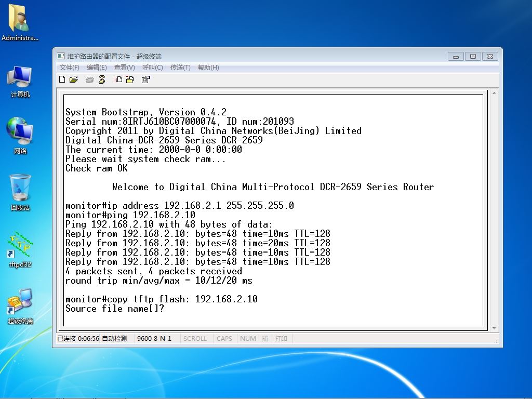Click the Disconnect toolbar icon
The width and height of the screenshot is (532, 399).
click(x=102, y=79)
